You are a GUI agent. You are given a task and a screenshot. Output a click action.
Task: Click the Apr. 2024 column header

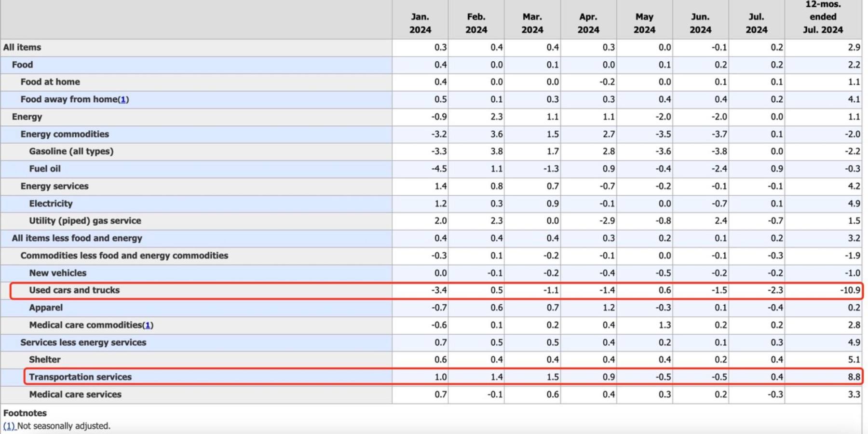tap(588, 23)
